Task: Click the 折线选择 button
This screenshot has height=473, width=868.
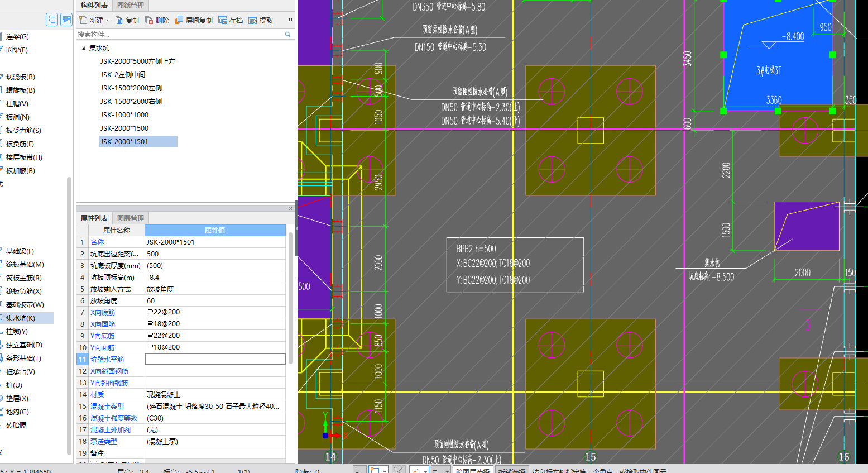Action: point(511,470)
